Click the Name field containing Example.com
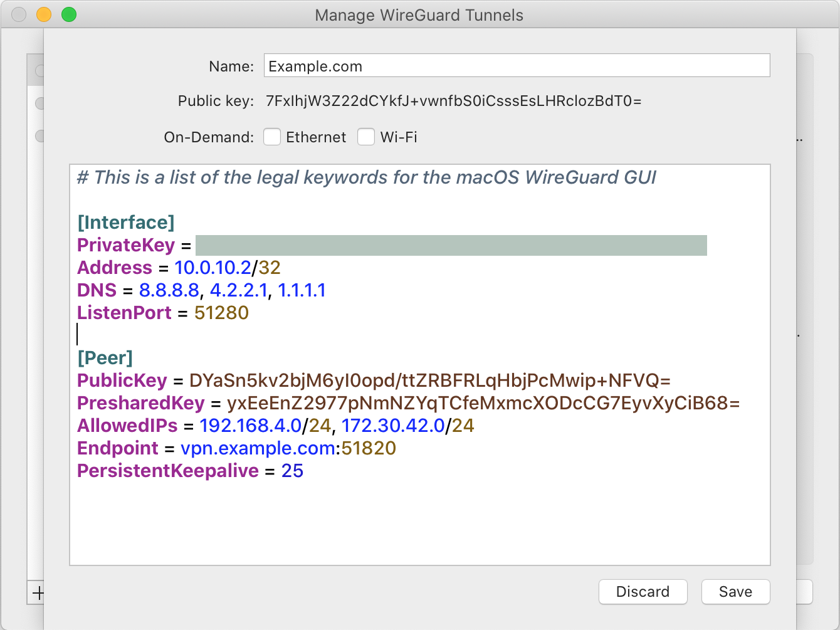Viewport: 840px width, 630px height. click(517, 66)
